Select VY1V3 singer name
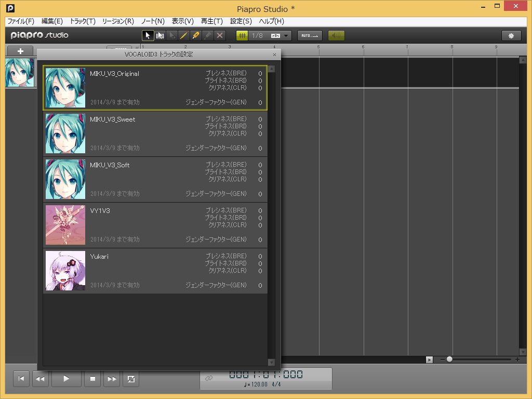 click(100, 211)
